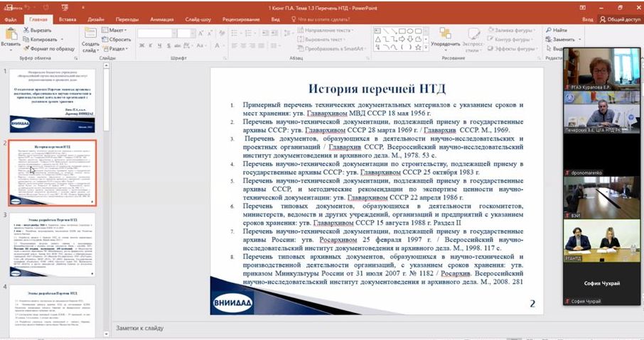Click the Общий доступ share button

coord(620,19)
